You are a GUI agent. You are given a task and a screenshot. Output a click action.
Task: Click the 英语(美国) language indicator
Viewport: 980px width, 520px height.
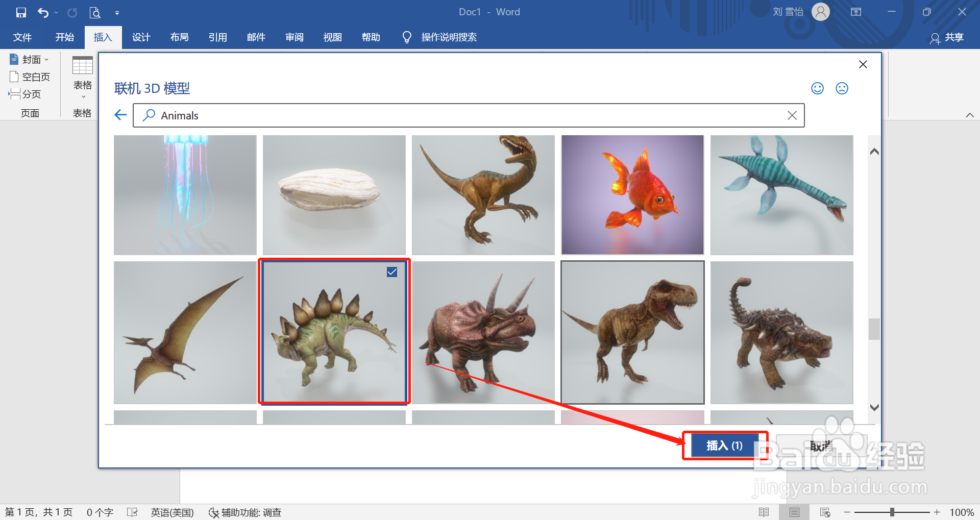point(173,512)
